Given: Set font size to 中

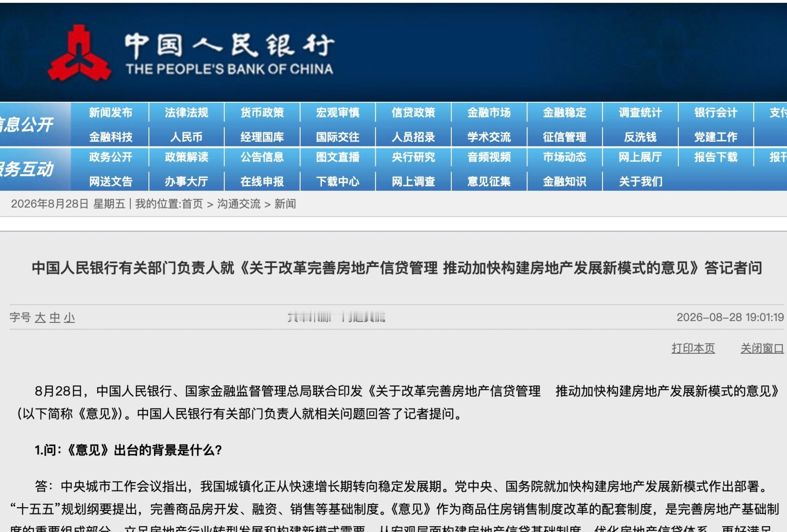Looking at the screenshot, I should [x=55, y=317].
